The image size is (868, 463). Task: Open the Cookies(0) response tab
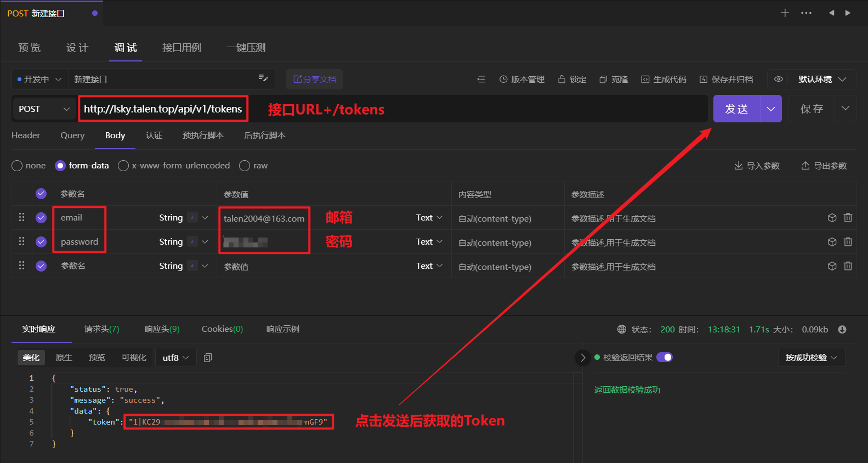pos(222,329)
